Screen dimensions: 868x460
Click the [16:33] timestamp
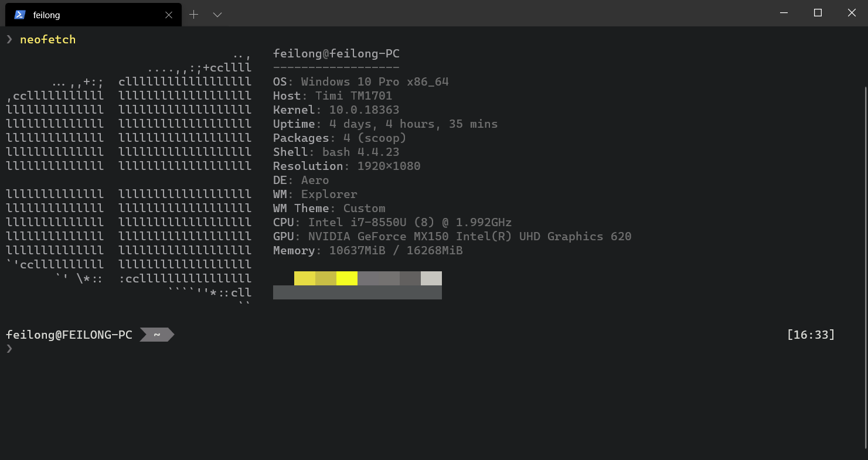tap(811, 335)
